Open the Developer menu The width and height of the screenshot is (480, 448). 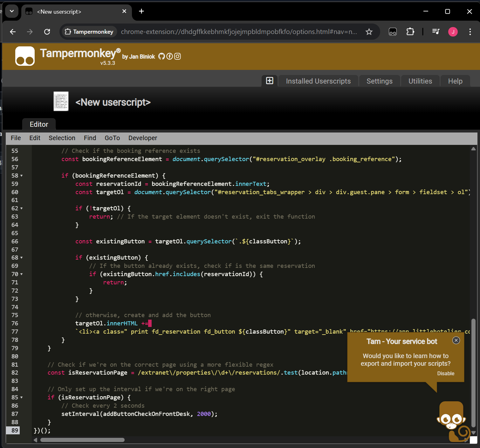(143, 138)
